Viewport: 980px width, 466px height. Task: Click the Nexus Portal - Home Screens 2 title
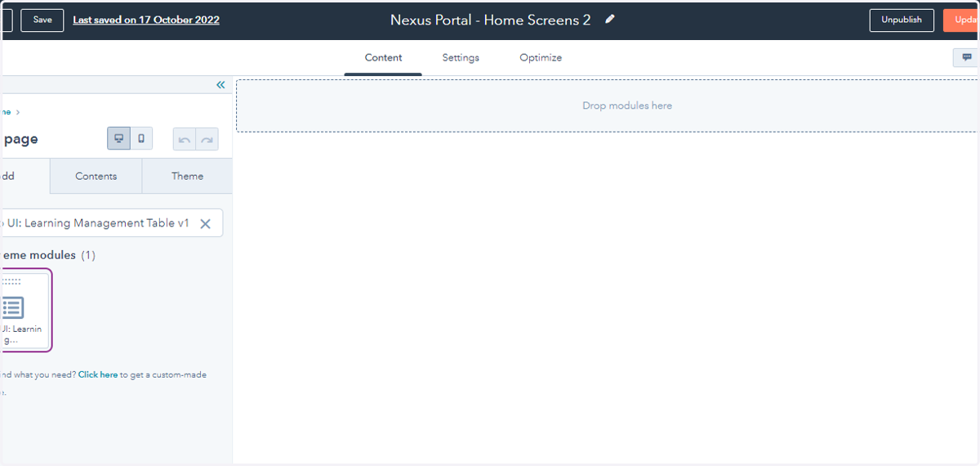490,20
